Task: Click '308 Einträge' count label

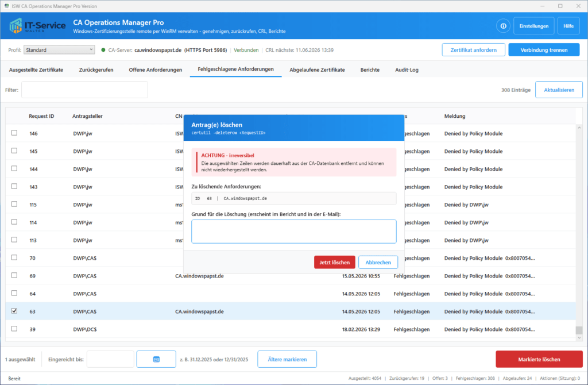Action: click(516, 90)
